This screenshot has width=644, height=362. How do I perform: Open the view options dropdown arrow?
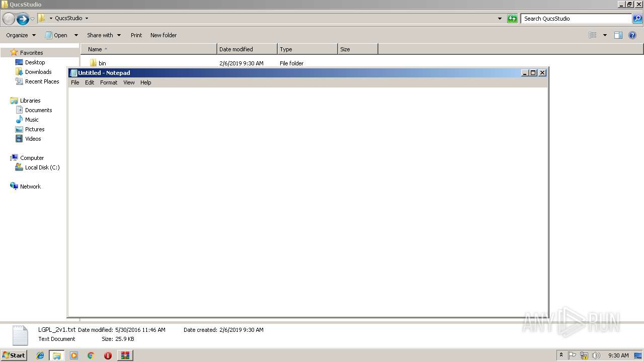[x=605, y=35]
